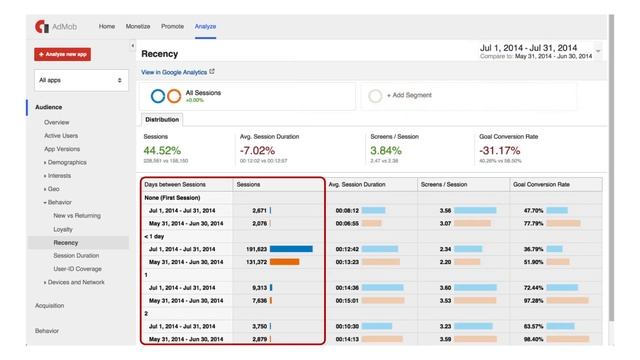Screen dimensions: 640x360
Task: Open the Active Users report
Action: pos(61,136)
